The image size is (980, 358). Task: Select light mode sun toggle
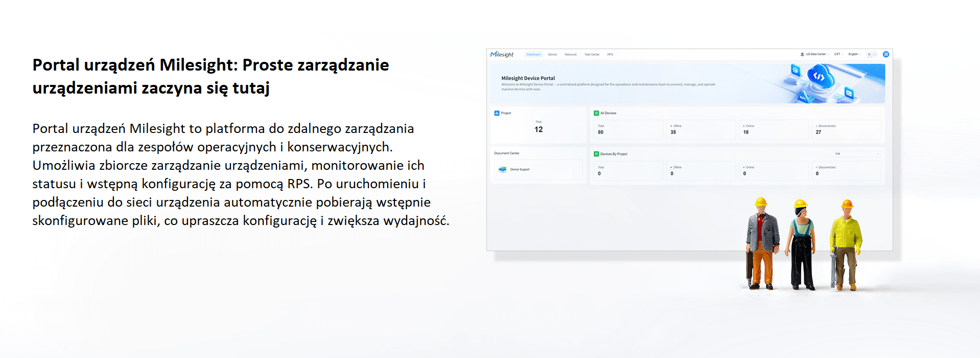869,54
